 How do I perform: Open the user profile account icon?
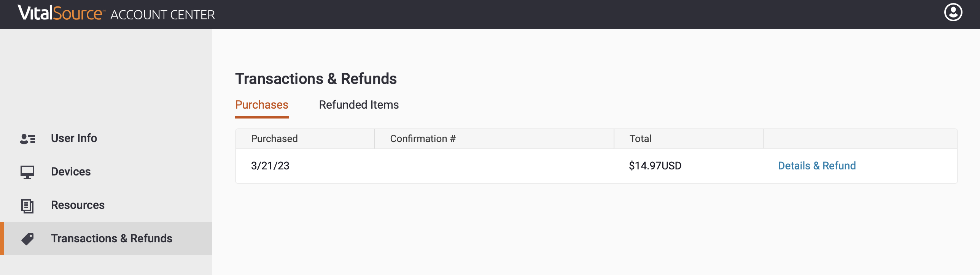[x=953, y=13]
